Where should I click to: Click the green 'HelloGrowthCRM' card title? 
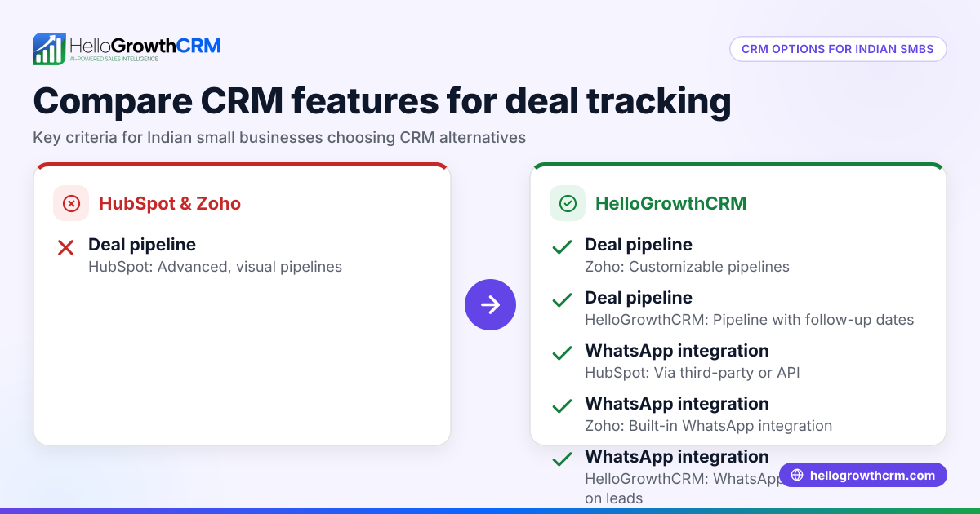coord(671,204)
